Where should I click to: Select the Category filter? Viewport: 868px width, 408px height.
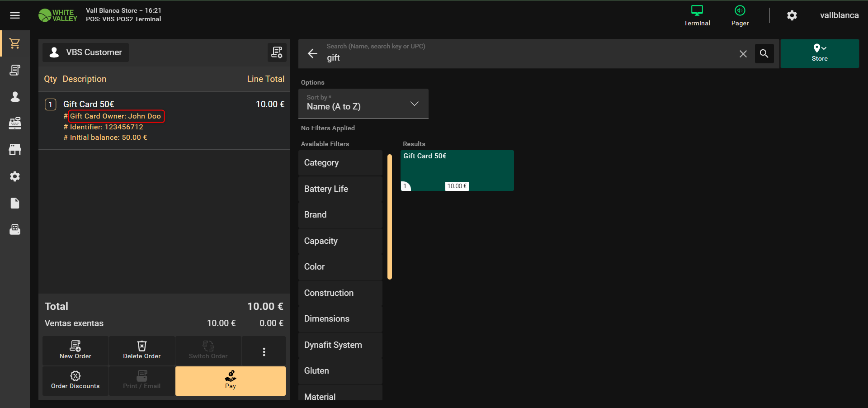tap(340, 163)
